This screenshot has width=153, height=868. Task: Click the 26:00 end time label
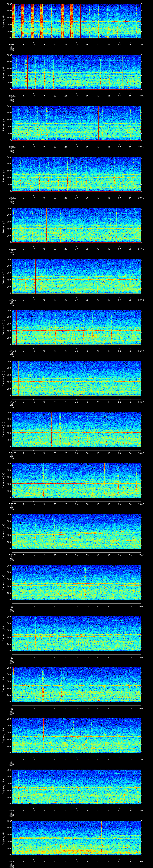coord(141,504)
